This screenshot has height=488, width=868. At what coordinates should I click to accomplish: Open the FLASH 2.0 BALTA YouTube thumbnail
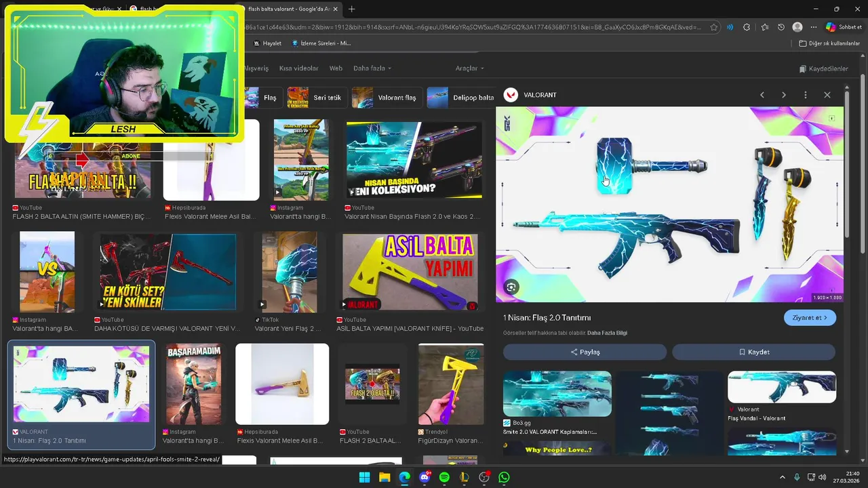tap(372, 384)
